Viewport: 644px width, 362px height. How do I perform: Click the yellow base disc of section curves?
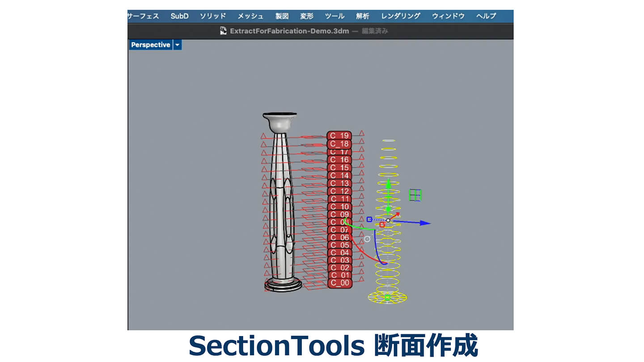coord(387,297)
